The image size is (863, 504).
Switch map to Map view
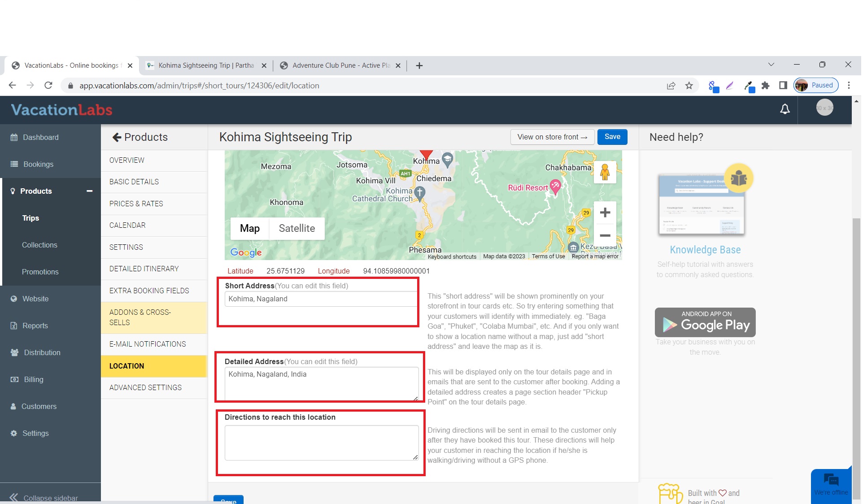click(250, 228)
